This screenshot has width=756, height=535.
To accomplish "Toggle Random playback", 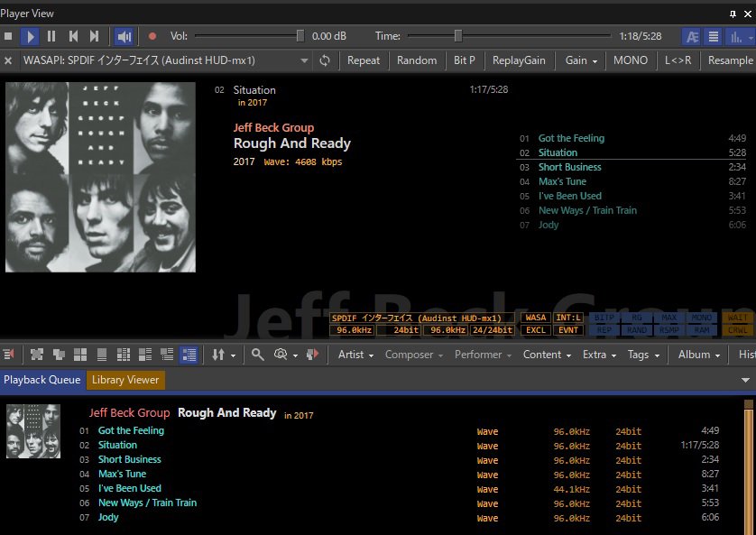I will (417, 60).
